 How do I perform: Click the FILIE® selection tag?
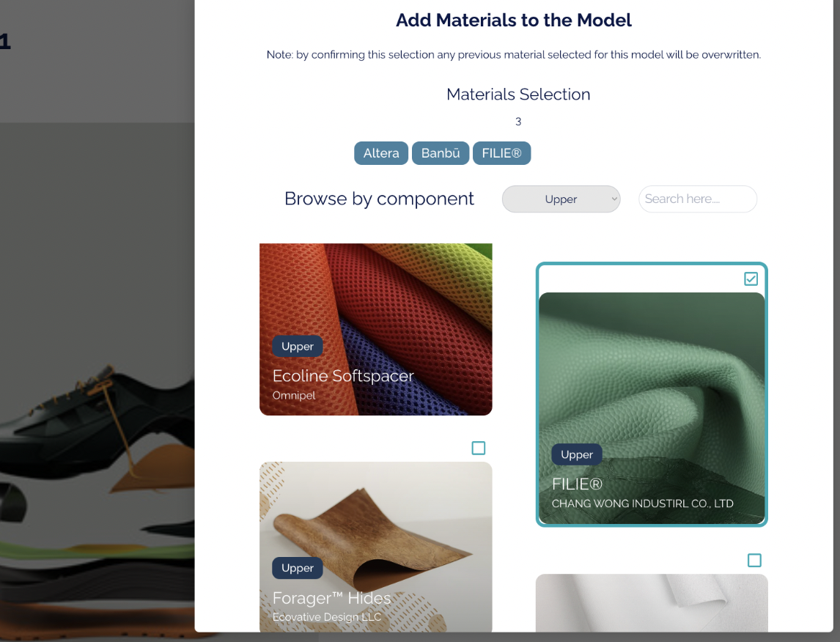(x=501, y=153)
